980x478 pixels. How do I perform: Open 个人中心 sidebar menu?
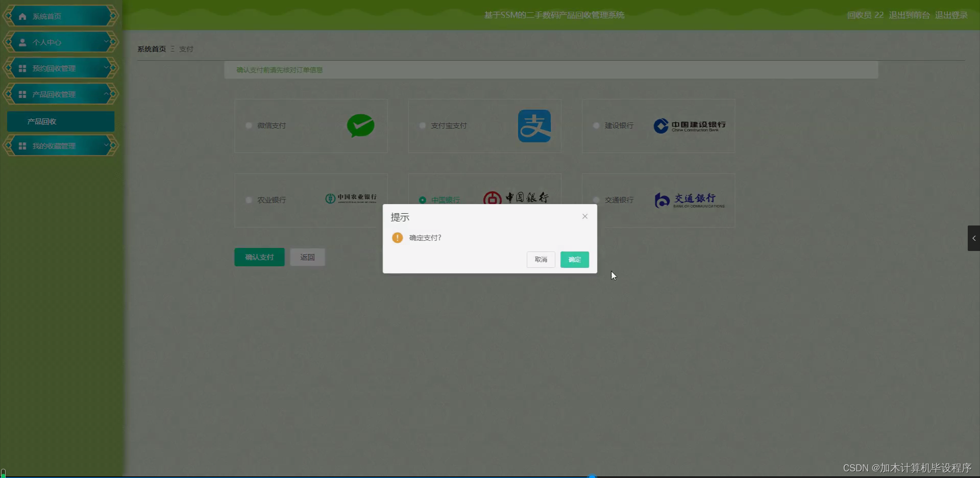coord(61,42)
